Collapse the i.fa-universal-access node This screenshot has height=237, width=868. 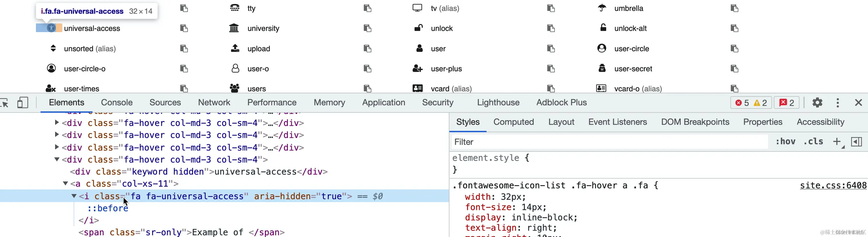[x=74, y=196]
